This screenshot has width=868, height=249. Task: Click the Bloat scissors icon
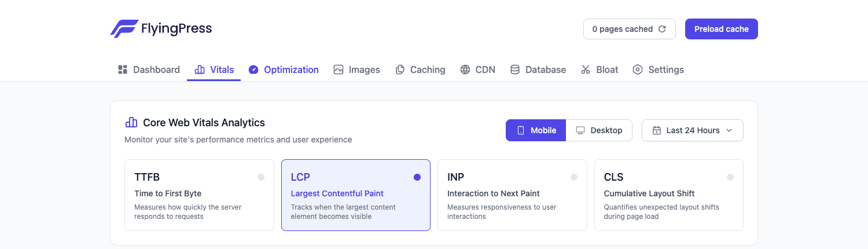coord(586,69)
